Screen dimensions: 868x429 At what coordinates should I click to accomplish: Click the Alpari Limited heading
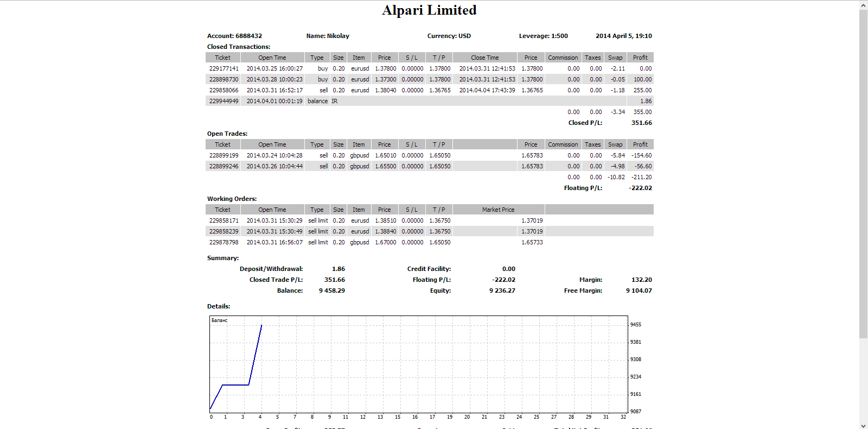(x=429, y=10)
